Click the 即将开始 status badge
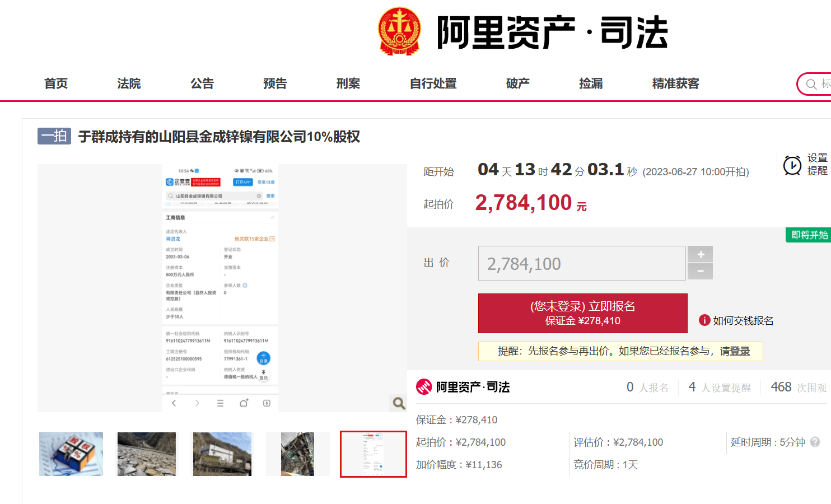The width and height of the screenshot is (831, 504). pos(809,235)
